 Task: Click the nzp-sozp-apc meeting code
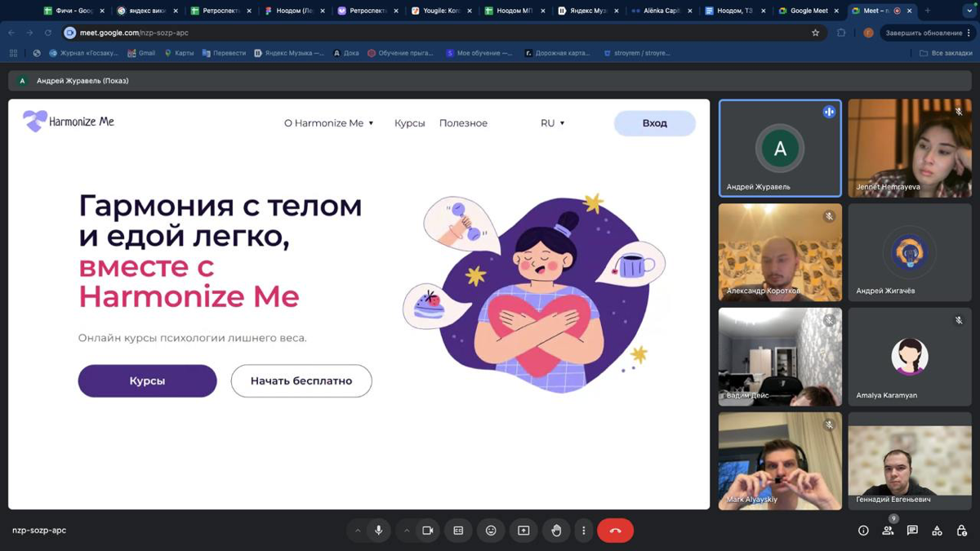click(39, 531)
